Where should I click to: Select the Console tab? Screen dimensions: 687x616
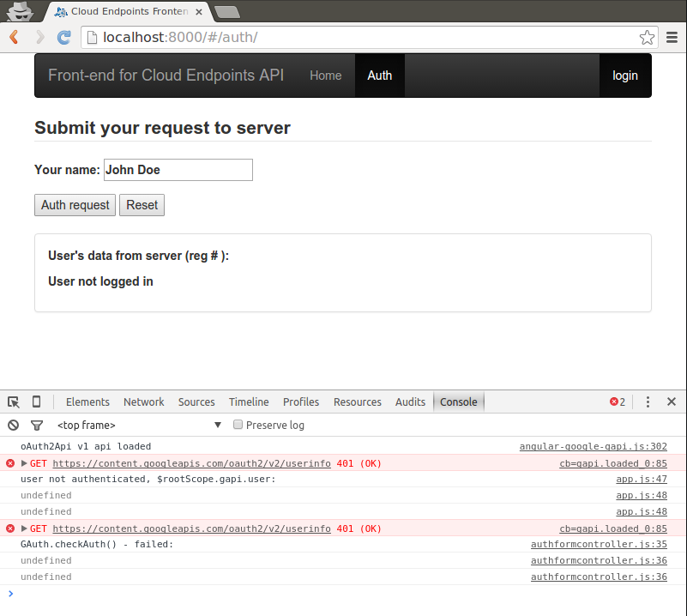coord(458,402)
